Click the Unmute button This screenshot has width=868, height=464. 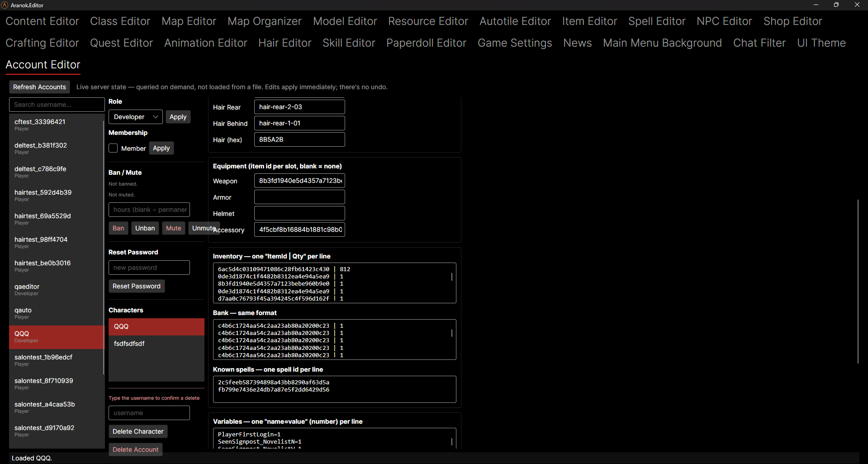coord(204,228)
